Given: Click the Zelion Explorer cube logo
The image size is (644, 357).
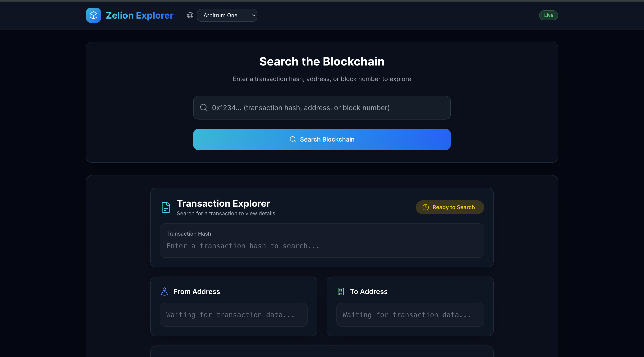Looking at the screenshot, I should tap(93, 15).
